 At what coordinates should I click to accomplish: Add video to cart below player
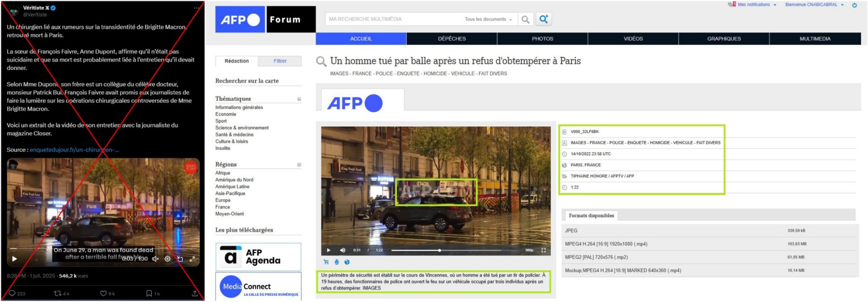tap(326, 262)
